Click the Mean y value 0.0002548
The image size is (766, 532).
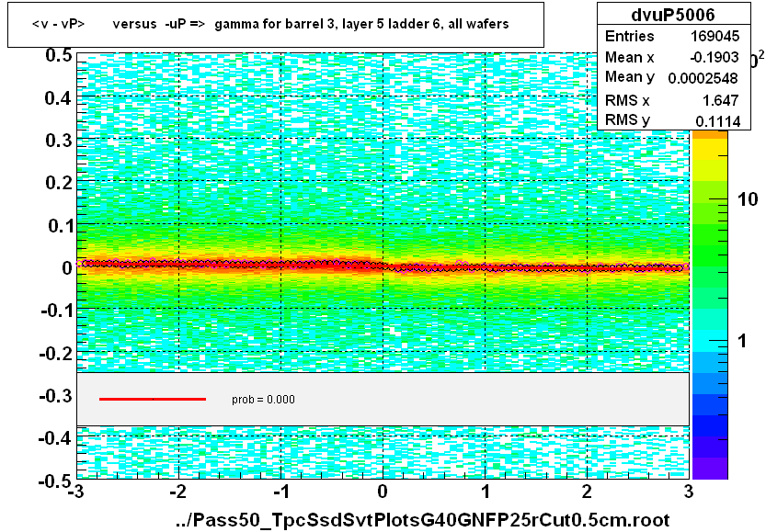tap(703, 78)
